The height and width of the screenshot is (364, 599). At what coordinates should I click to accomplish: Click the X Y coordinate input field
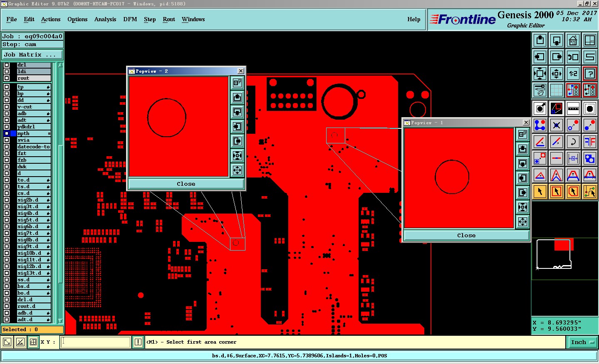(x=96, y=342)
